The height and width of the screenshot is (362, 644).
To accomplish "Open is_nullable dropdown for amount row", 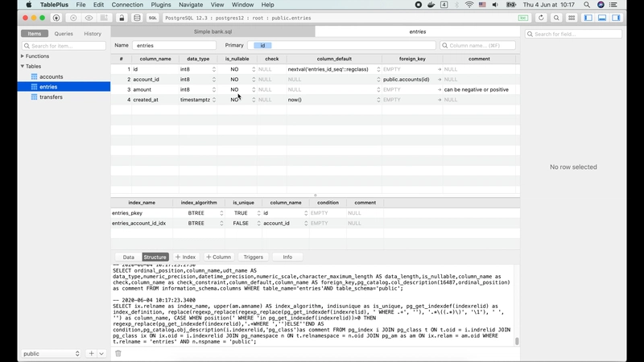I will (254, 89).
